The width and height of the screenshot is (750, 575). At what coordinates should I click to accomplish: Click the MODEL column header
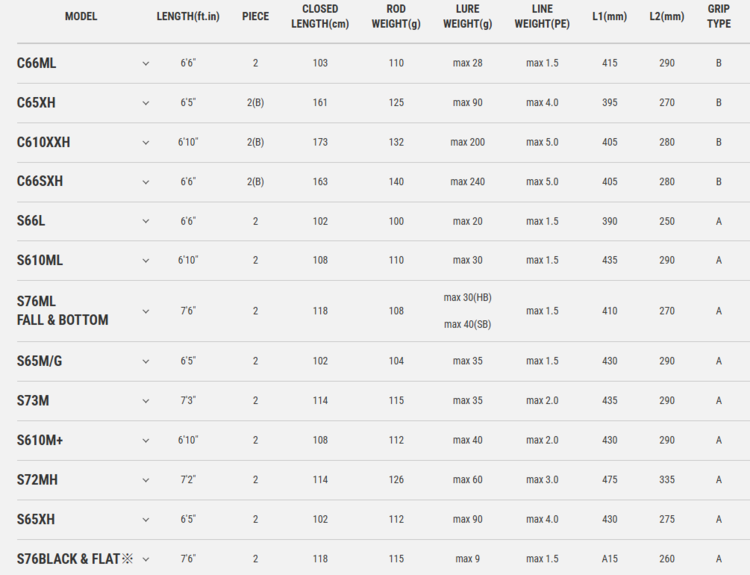[x=81, y=17]
